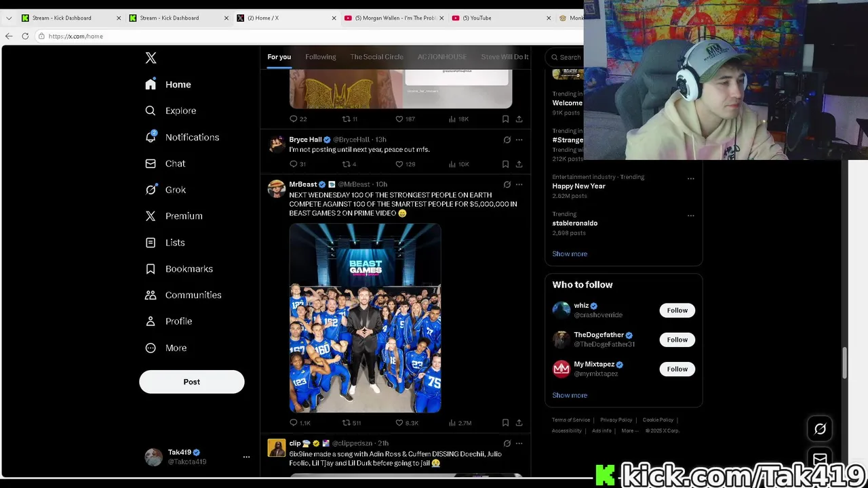This screenshot has width=868, height=488.
Task: Click Show more under trending topics
Action: point(570,253)
